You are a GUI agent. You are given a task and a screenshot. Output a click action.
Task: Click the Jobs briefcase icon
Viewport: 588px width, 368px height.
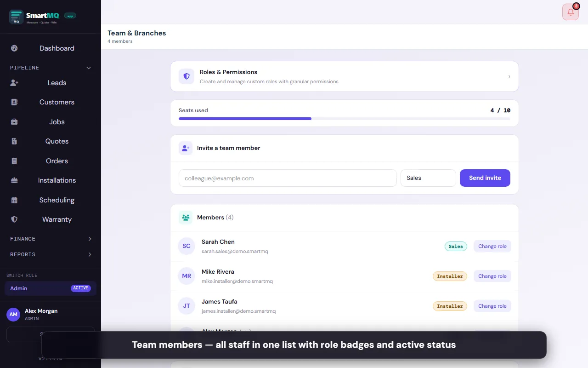(x=14, y=122)
